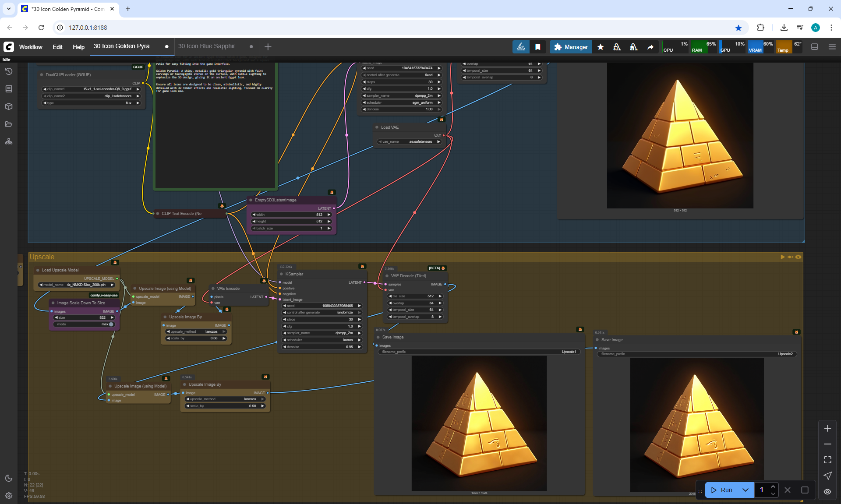Viewport: 841px width, 504px height.
Task: Toggle link visibility with the eye icon
Action: point(827,491)
